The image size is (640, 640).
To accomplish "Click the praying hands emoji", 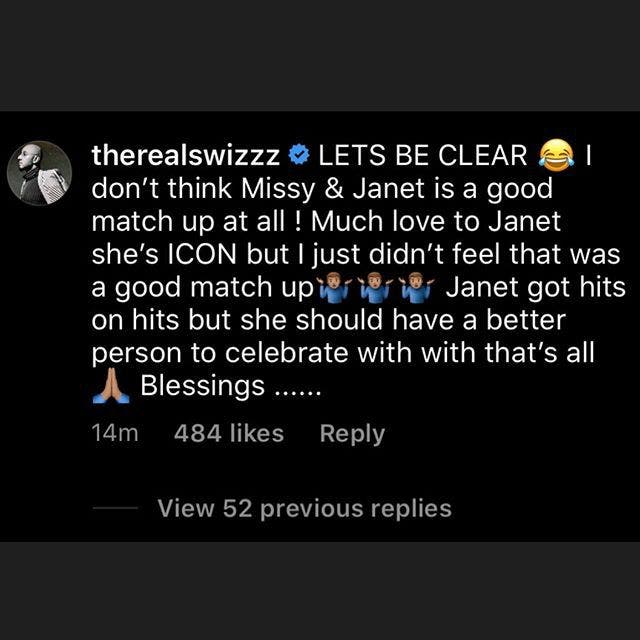I will tap(111, 387).
